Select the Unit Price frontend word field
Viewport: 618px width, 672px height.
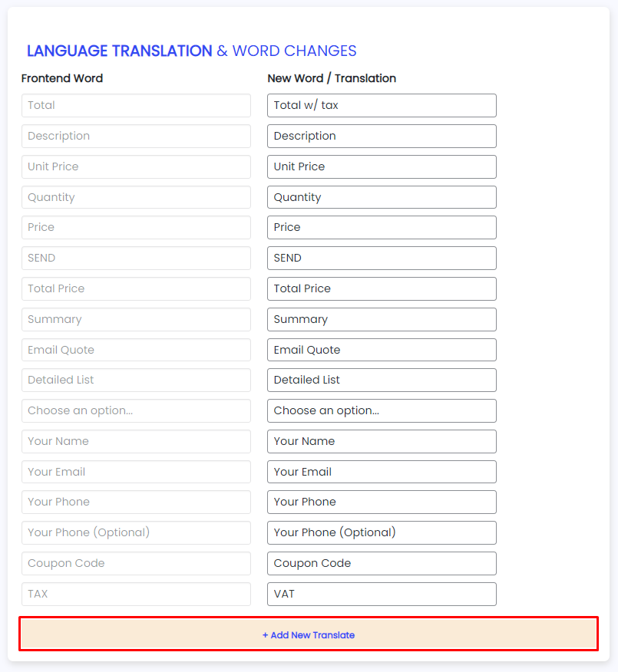137,166
